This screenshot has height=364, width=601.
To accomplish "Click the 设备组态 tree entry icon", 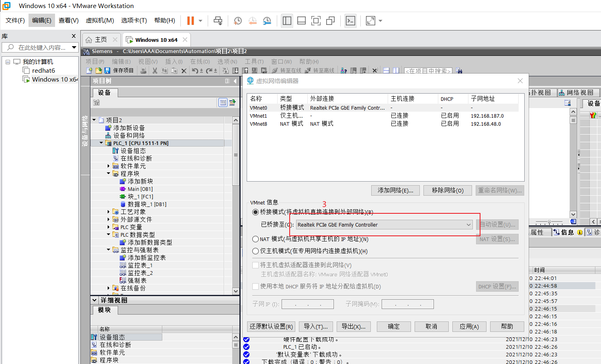I will [x=116, y=151].
